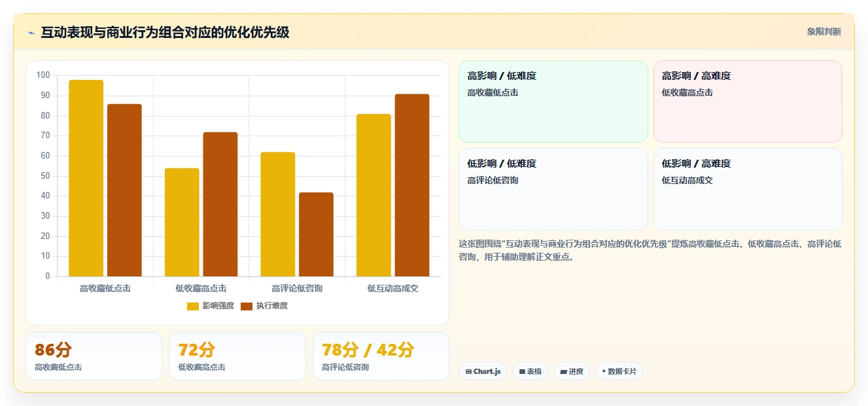Screen dimensions: 868x406
Task: Click the y-axis value 50
Action: [45, 175]
